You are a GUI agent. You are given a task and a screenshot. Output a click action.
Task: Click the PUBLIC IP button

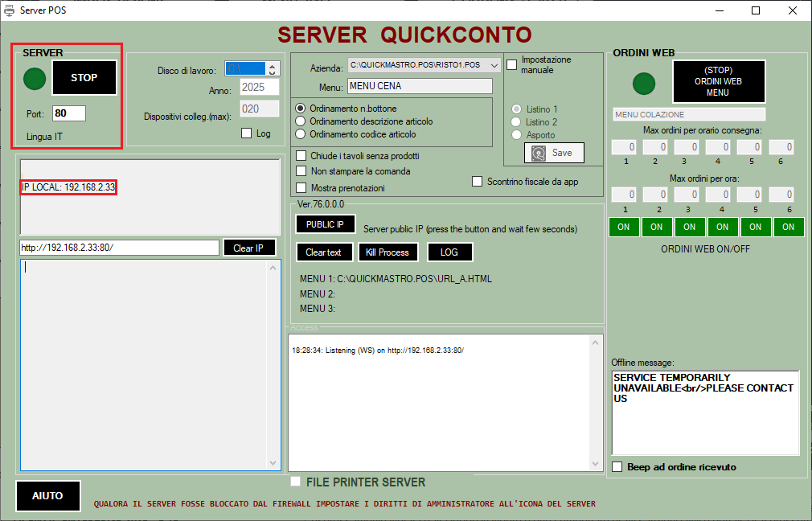pyautogui.click(x=324, y=224)
